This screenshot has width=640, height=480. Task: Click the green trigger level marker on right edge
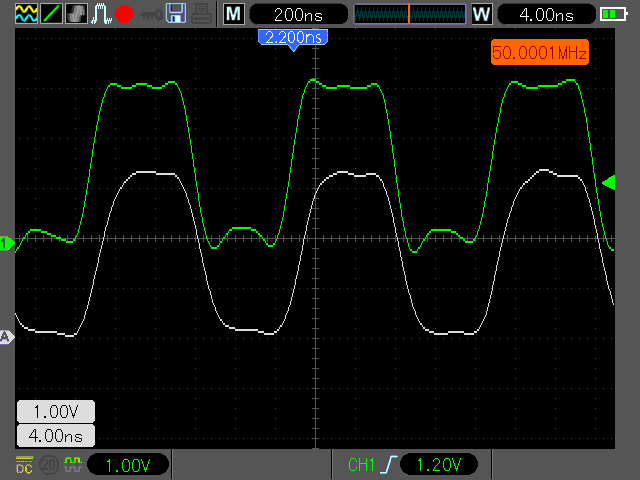point(608,182)
